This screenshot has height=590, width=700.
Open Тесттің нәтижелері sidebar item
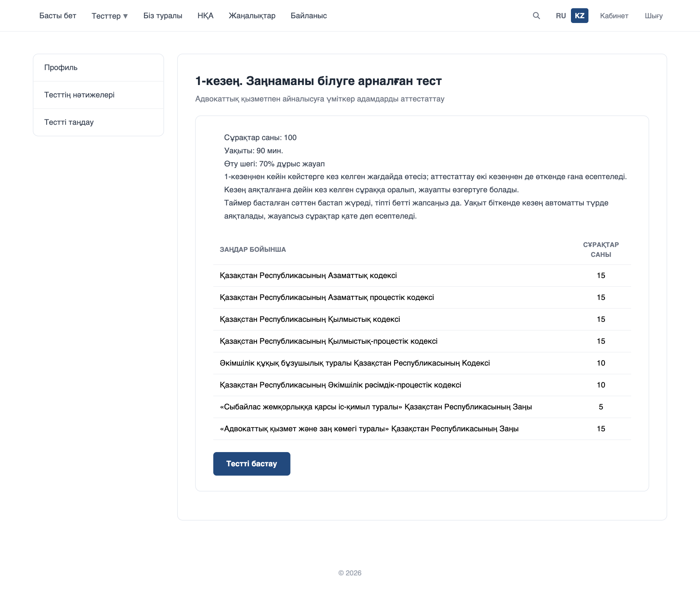tap(98, 95)
